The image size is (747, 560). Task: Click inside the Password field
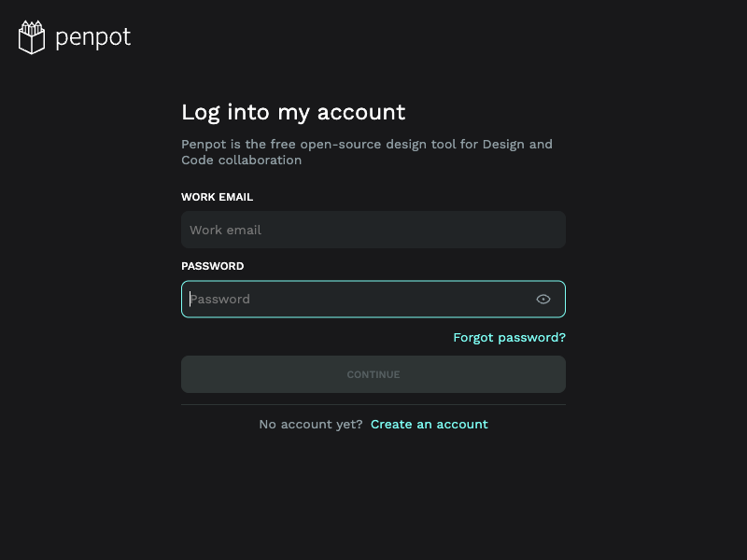point(327,299)
